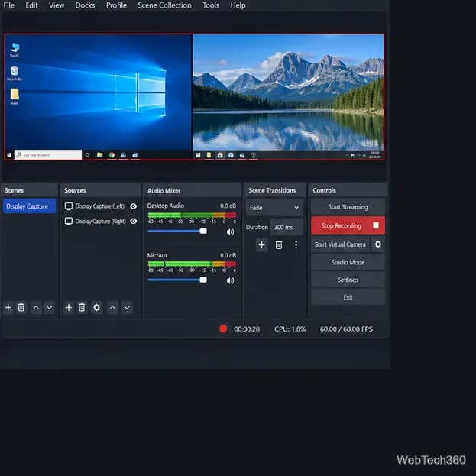The width and height of the screenshot is (476, 476).
Task: Click Windows Start button in left preview
Action: pos(9,155)
